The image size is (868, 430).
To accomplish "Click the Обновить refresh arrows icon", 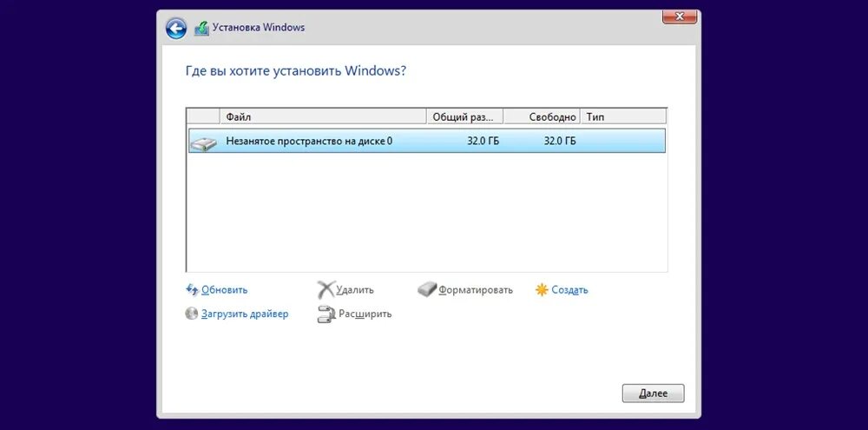I will [x=192, y=290].
